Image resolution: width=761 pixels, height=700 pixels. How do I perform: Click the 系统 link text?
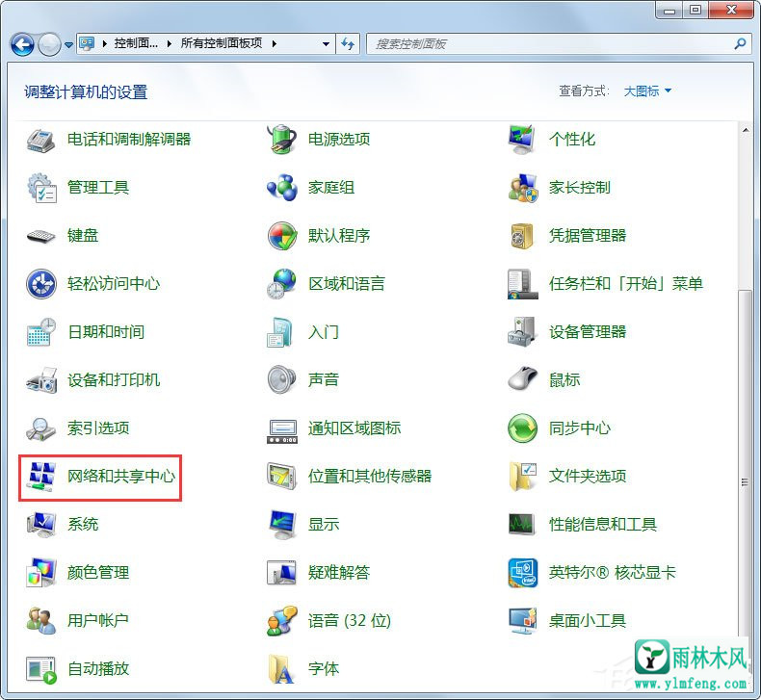83,525
